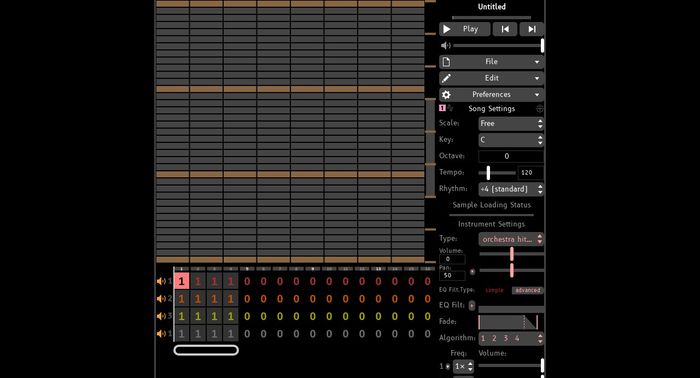Viewport: 700px width, 378px height.
Task: Select the highlighted pattern 1 in channel 1
Action: pyautogui.click(x=181, y=281)
